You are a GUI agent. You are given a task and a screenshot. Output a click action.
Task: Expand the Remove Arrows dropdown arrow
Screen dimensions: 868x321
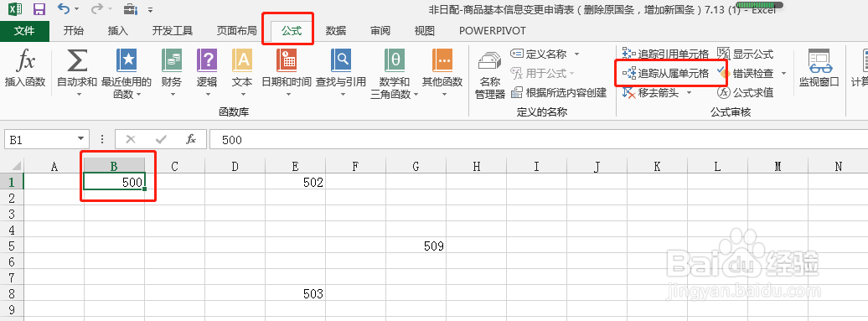point(690,92)
